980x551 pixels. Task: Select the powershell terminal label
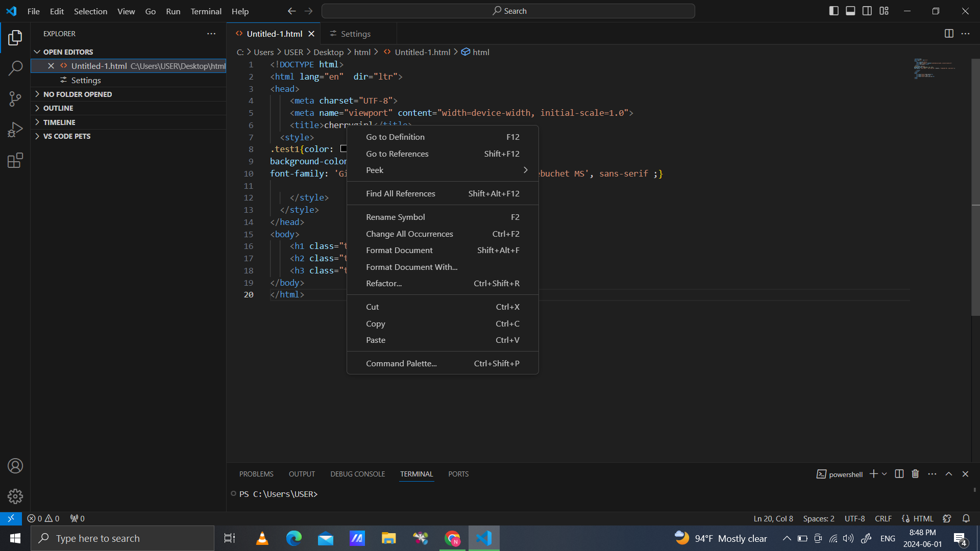tap(840, 474)
